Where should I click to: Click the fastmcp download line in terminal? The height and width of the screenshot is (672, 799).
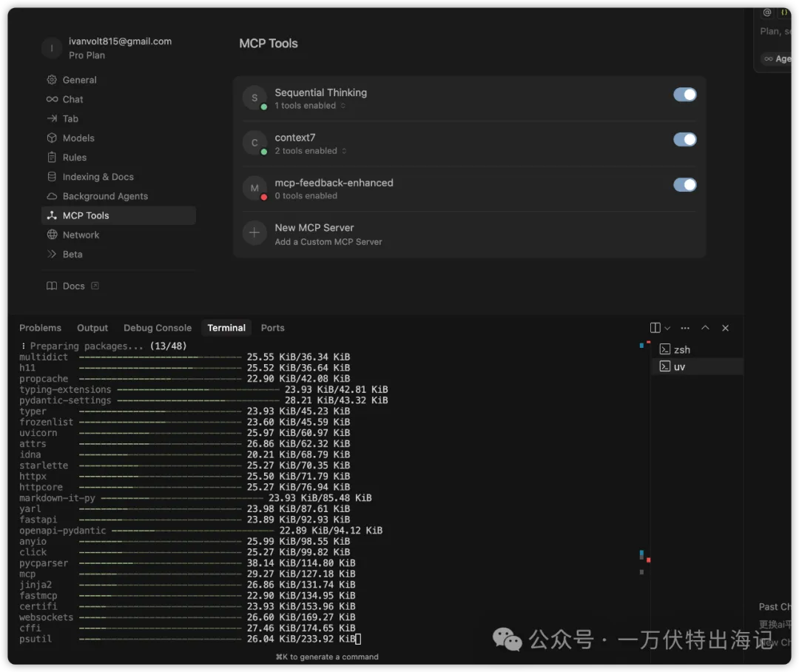187,595
